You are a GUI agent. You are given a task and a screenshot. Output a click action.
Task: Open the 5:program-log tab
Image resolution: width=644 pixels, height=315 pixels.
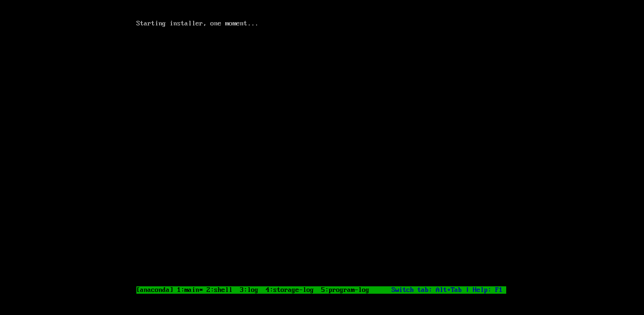point(345,290)
